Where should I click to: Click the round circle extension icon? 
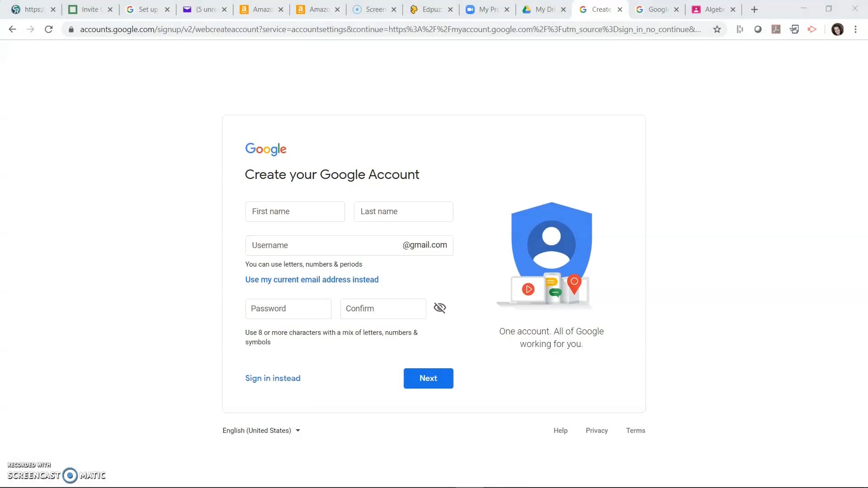coord(758,29)
